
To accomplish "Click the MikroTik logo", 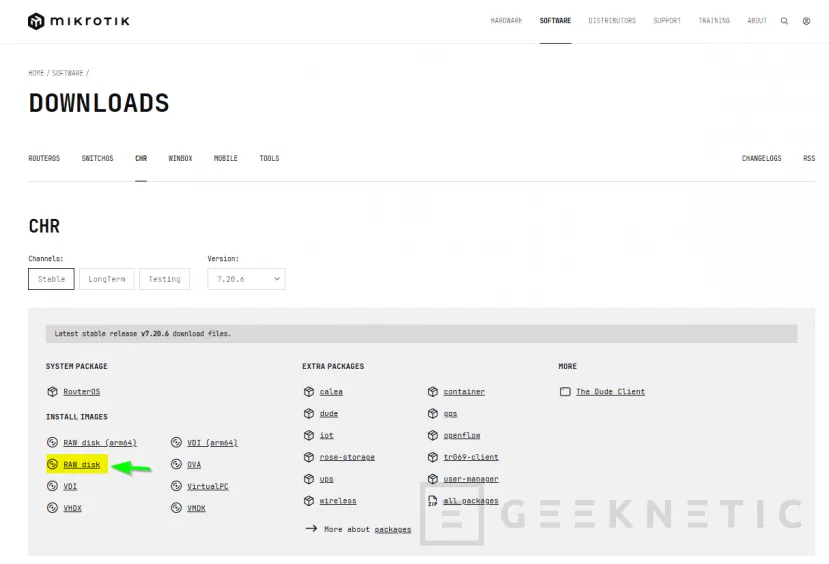I will click(x=79, y=21).
